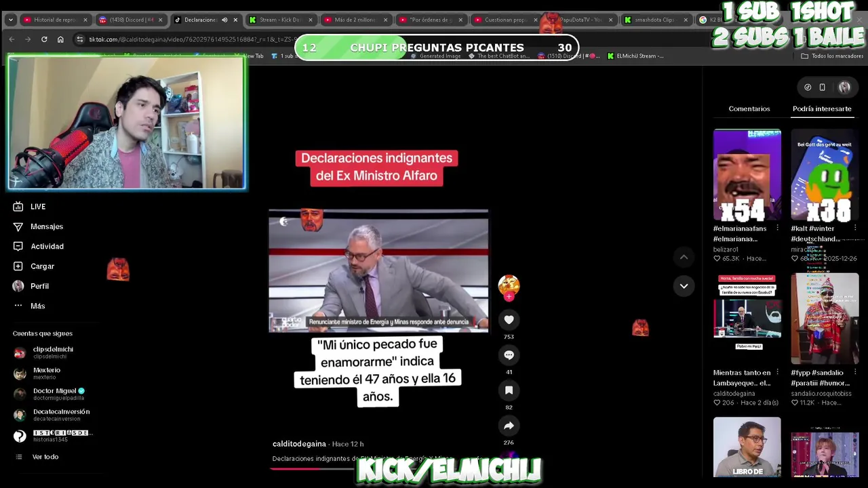Open the Todos los marcadores folder

832,56
